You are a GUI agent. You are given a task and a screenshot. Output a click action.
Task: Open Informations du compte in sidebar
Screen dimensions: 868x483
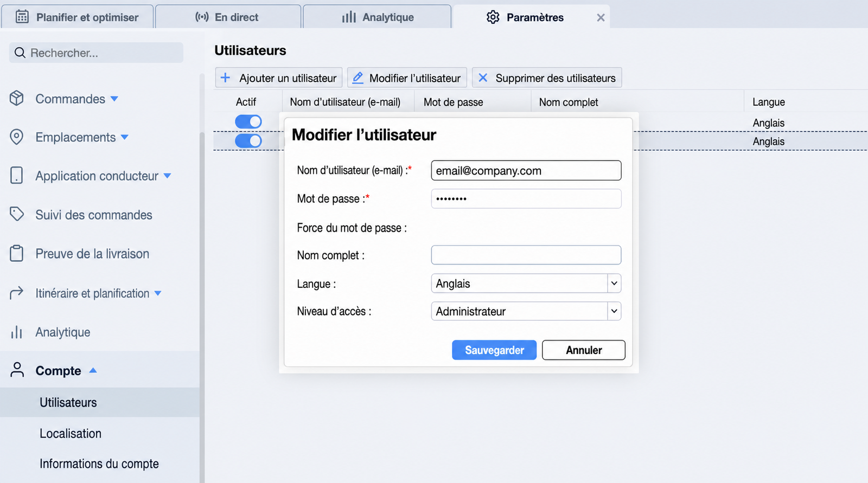tap(100, 463)
